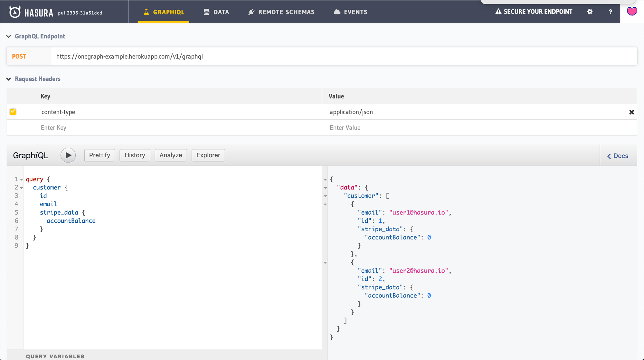644x360 pixels.
Task: Click the Analyze button
Action: 171,155
